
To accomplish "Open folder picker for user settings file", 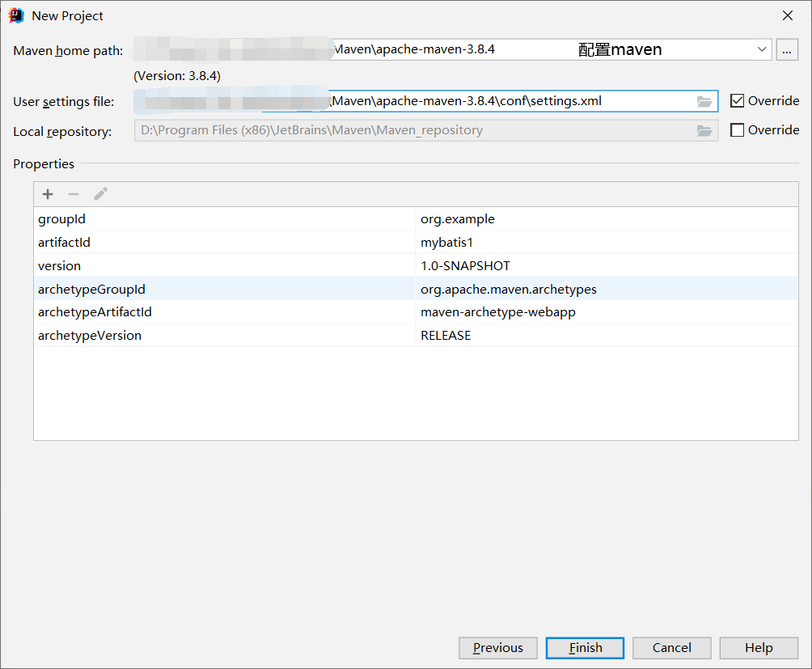I will click(703, 101).
